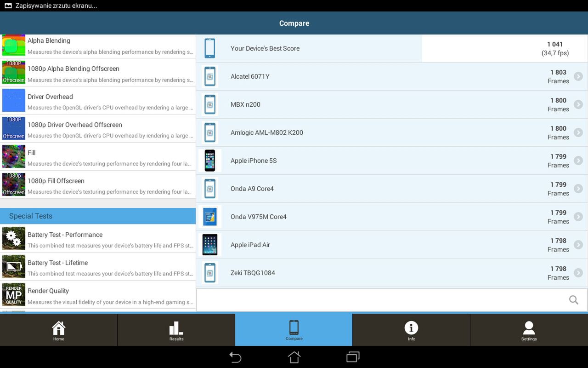Select the Compare tab

pyautogui.click(x=294, y=330)
